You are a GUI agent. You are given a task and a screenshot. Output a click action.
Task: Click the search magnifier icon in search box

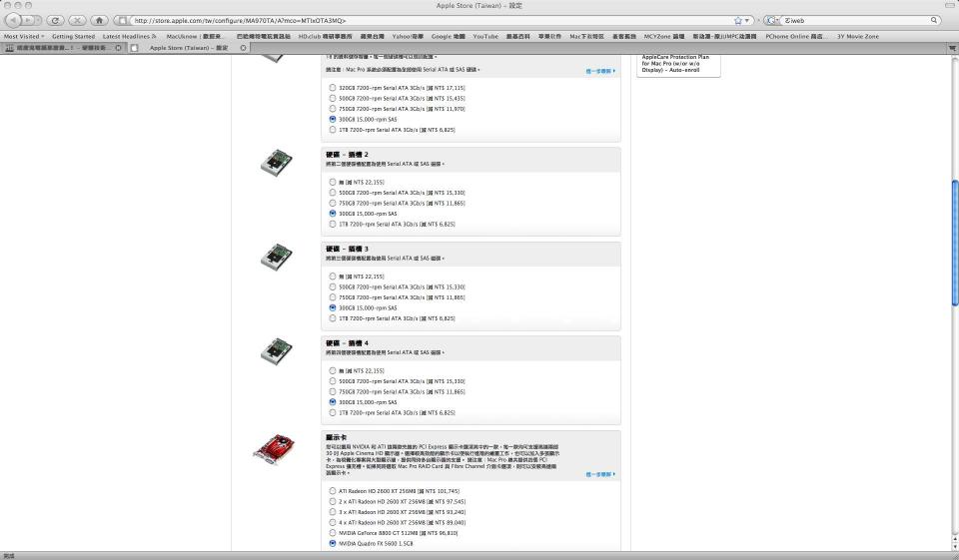click(935, 20)
